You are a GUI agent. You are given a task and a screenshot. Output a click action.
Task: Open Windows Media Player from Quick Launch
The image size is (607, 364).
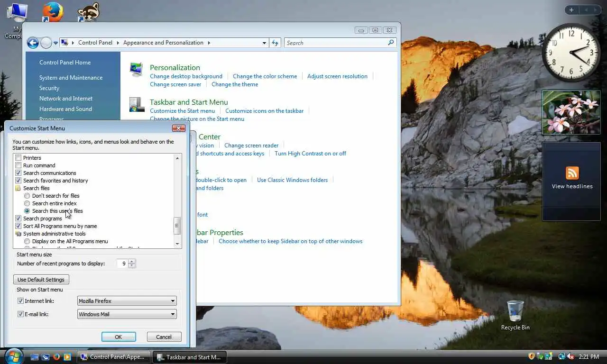pyautogui.click(x=67, y=357)
